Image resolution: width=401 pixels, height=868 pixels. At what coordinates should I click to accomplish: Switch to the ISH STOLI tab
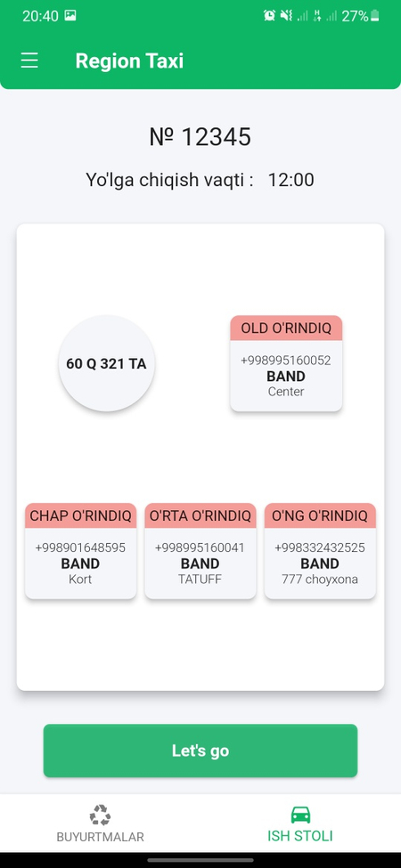(300, 823)
